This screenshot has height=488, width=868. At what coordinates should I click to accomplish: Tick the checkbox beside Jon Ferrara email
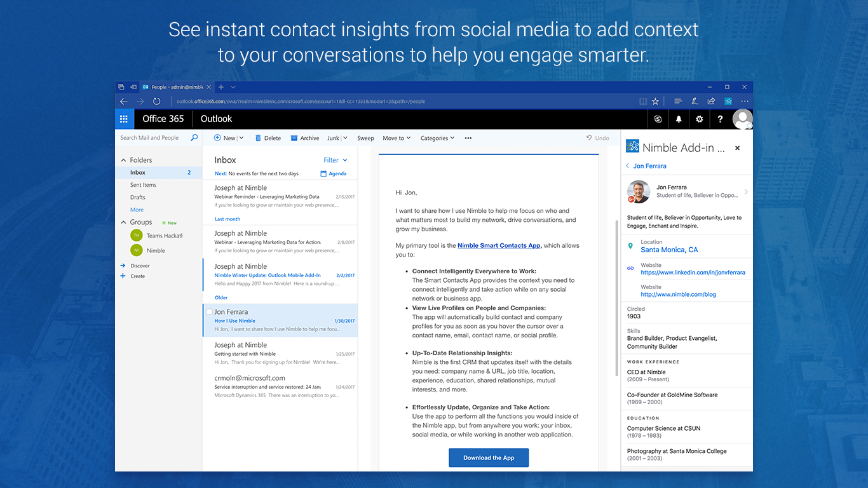pos(210,312)
